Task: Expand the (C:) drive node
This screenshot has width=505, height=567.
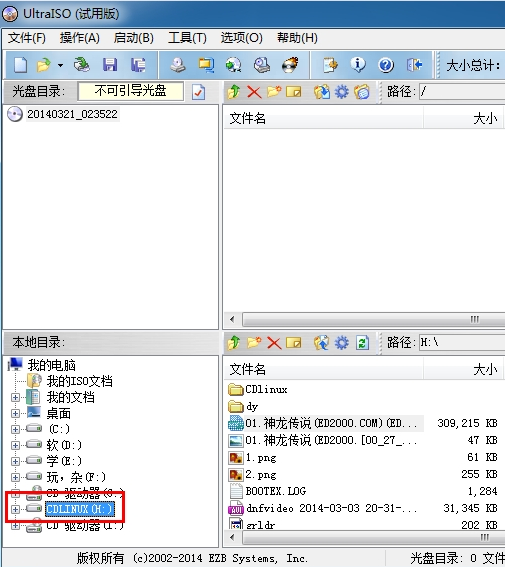Action: 15,429
